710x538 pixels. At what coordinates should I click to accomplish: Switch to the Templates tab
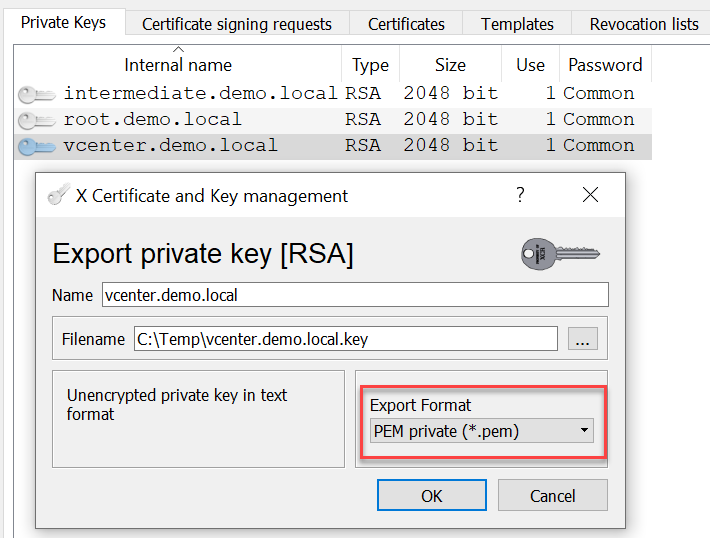click(x=517, y=23)
